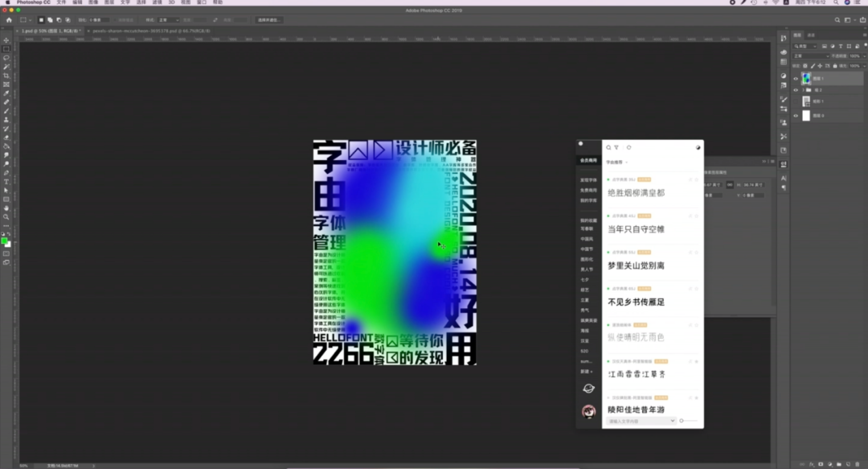Select the Rectangular Marquee tool in toolbox

click(6, 49)
